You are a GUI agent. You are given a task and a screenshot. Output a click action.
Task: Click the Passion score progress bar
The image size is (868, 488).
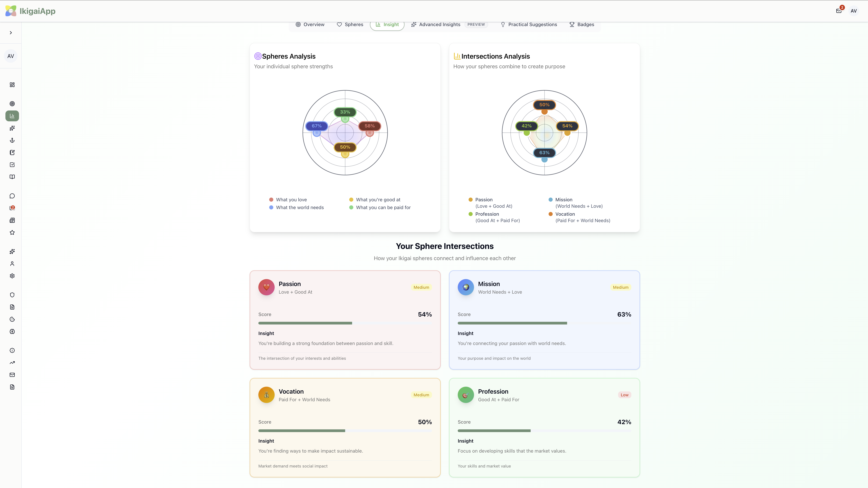pyautogui.click(x=345, y=323)
